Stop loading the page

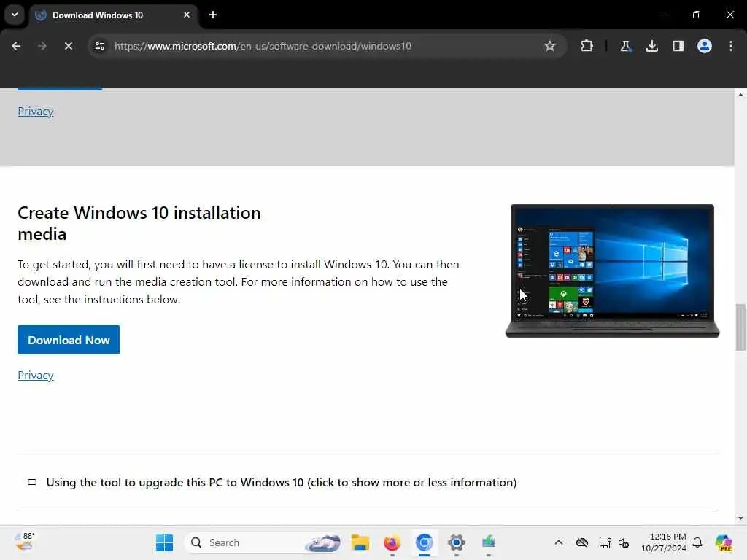click(x=68, y=46)
